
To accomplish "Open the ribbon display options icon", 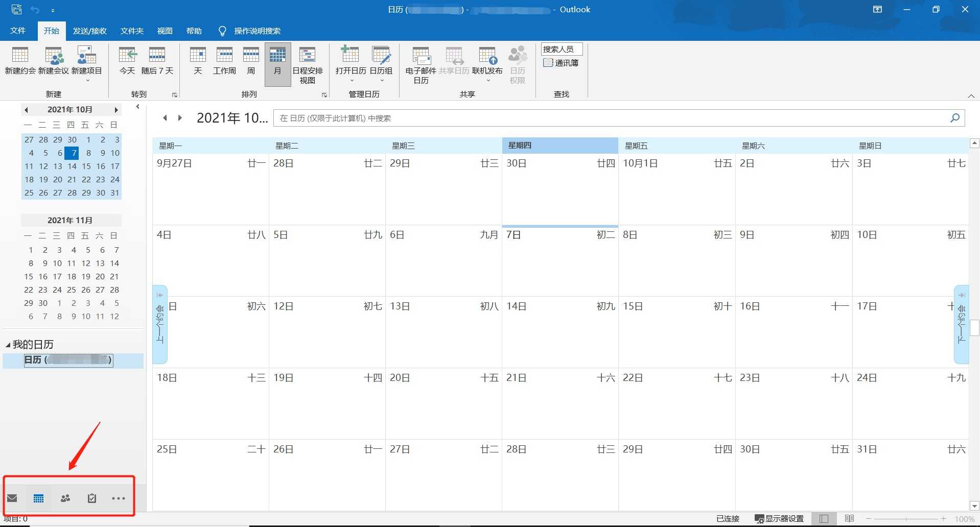I will pos(877,9).
